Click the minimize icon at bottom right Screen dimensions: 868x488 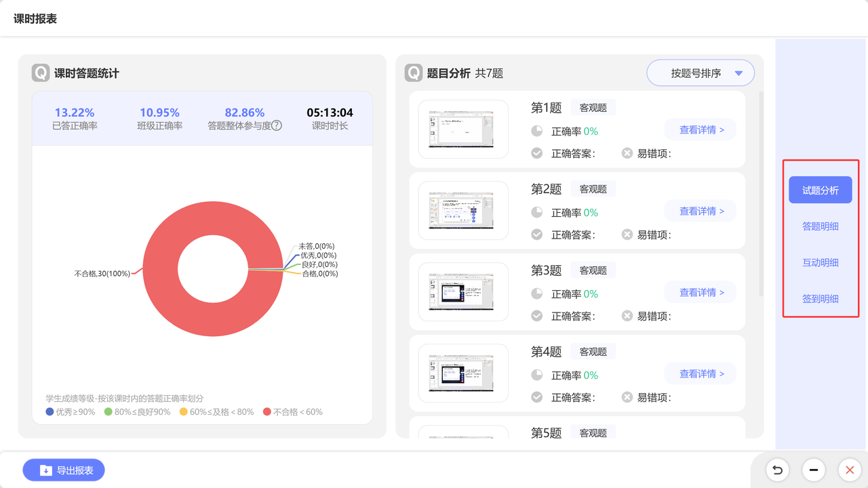(813, 470)
